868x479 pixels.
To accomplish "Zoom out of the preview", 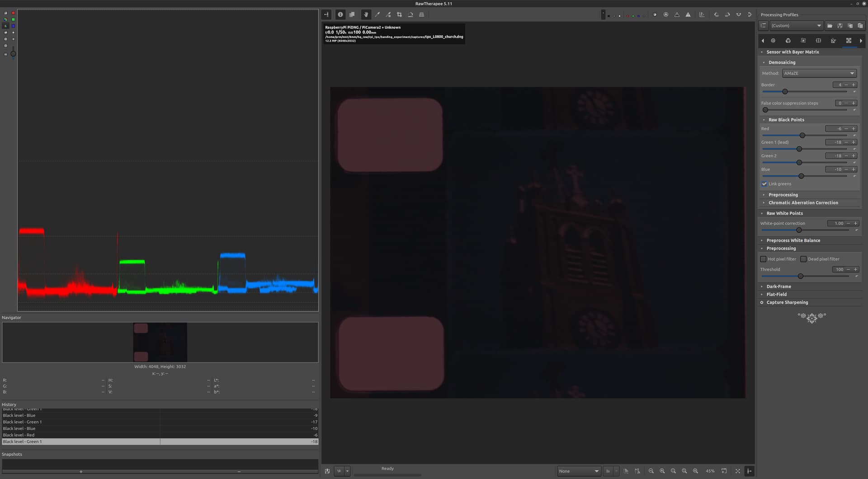I will click(x=651, y=471).
